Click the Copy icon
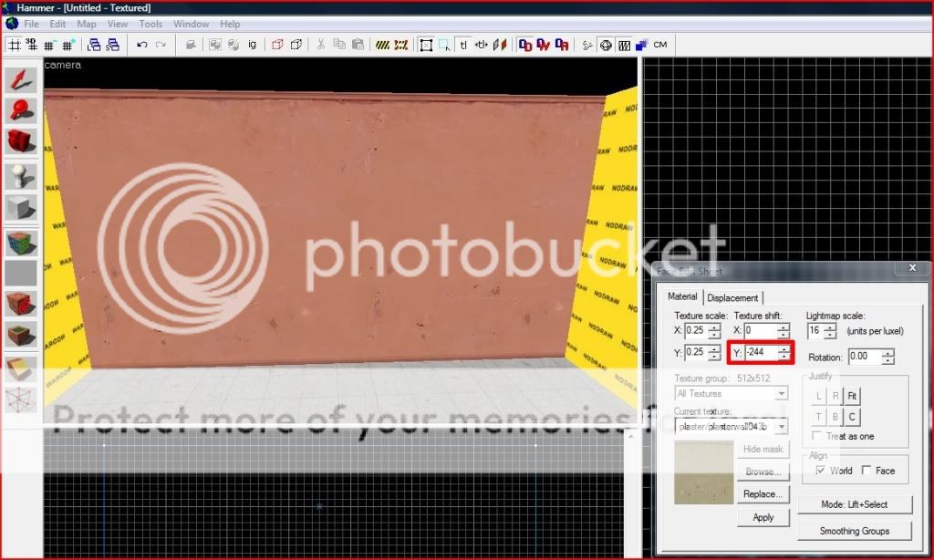 [x=339, y=45]
